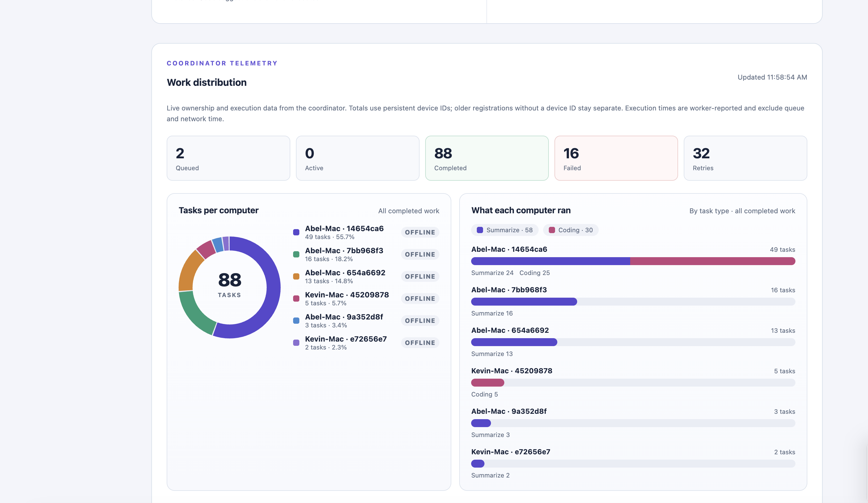
Task: Click the lavender swatch beside Kevin-Mac · e72656e7
Action: [x=296, y=343]
